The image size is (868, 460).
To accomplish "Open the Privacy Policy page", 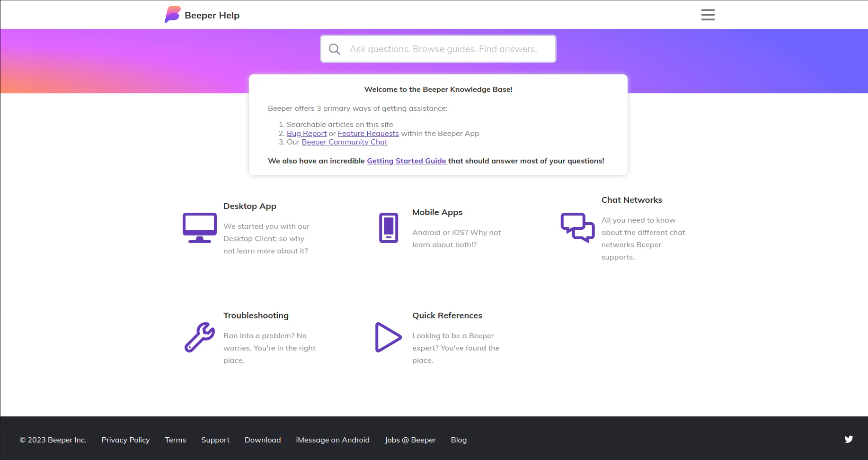I will click(125, 440).
